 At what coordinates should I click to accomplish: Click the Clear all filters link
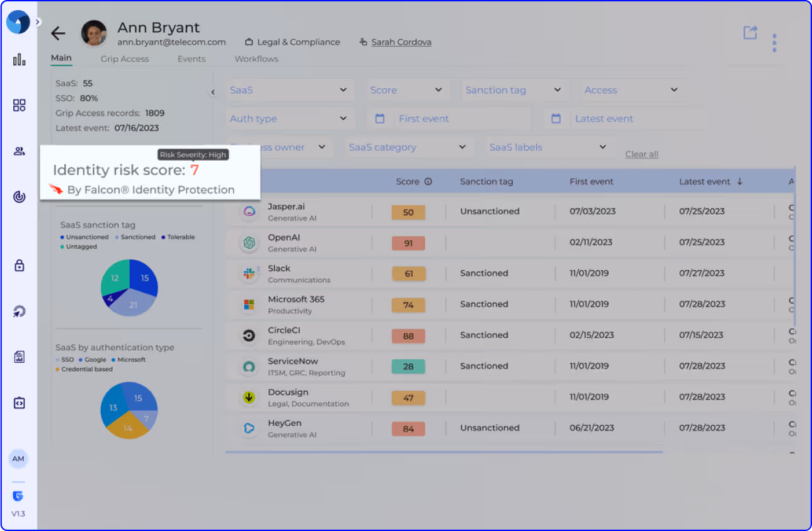[x=642, y=154]
